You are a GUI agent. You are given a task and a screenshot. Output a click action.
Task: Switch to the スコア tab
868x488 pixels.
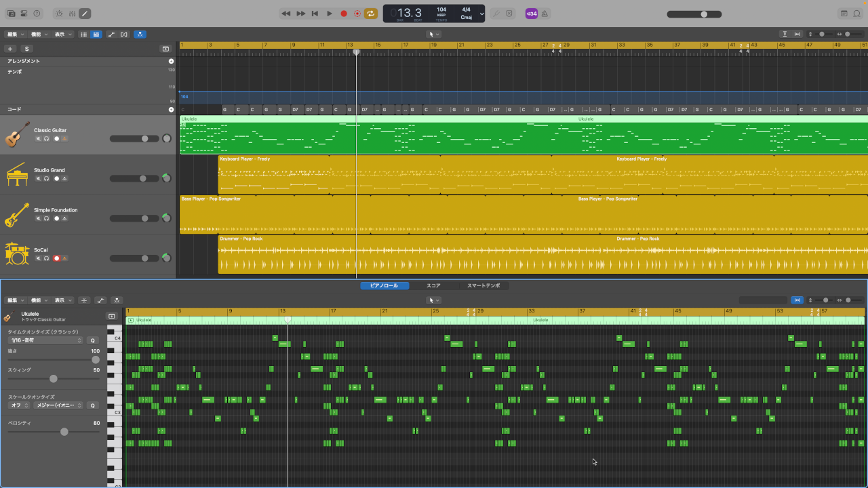tap(433, 286)
